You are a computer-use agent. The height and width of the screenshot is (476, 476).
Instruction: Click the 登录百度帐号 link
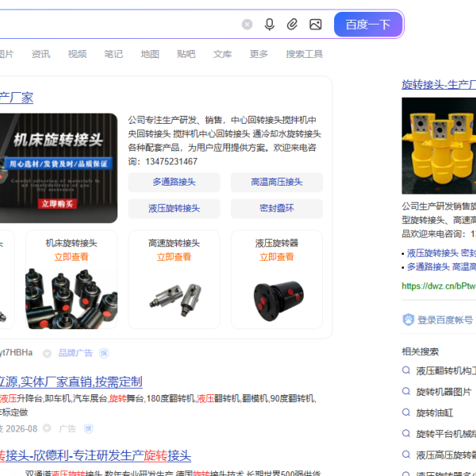(x=445, y=320)
